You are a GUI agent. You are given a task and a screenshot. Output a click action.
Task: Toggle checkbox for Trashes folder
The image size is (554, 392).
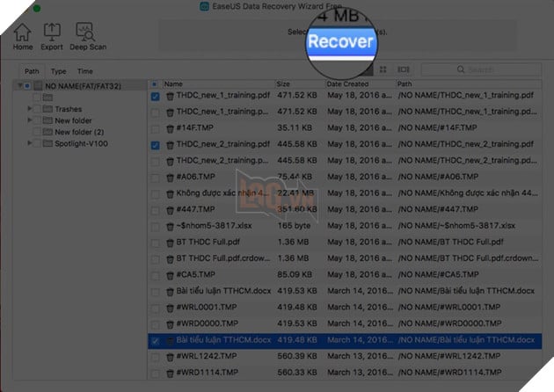click(x=37, y=109)
